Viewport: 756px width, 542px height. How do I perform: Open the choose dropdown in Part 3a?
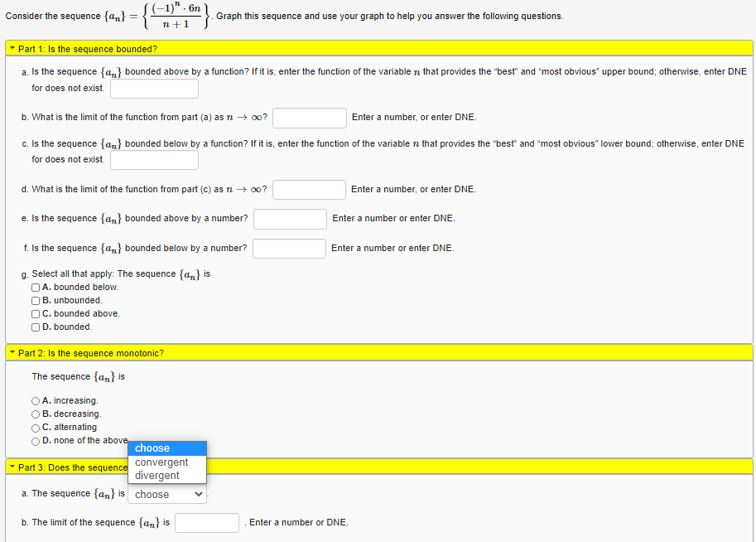(166, 494)
